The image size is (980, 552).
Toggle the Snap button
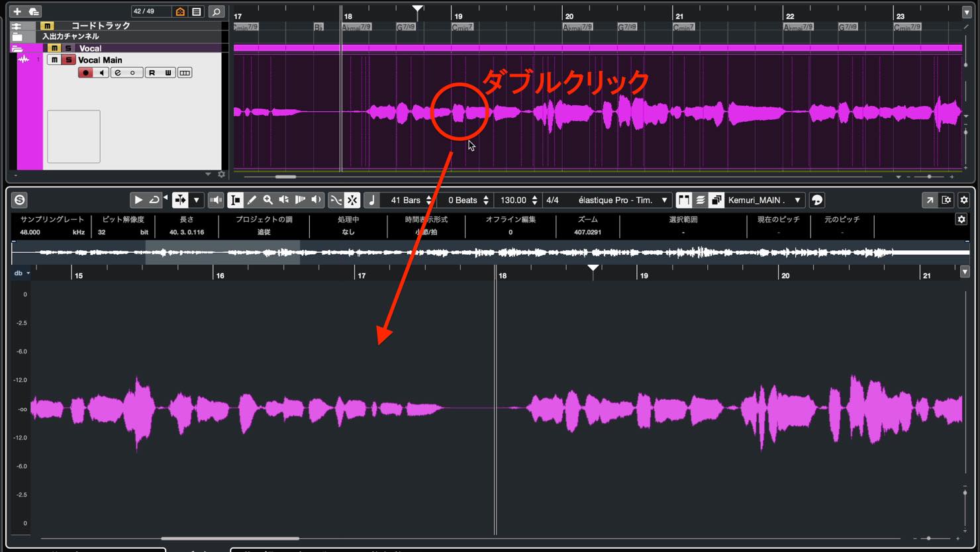pyautogui.click(x=352, y=200)
